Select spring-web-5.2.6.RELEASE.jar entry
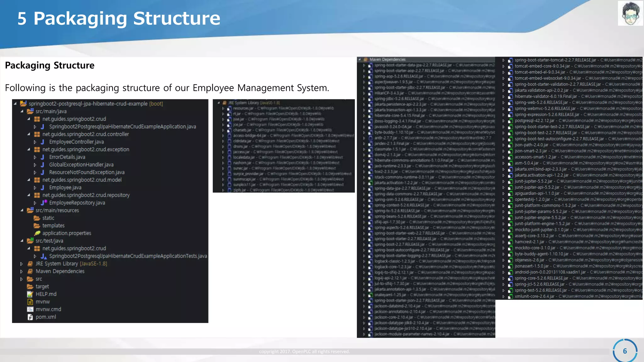644x362 pixels. point(541,103)
